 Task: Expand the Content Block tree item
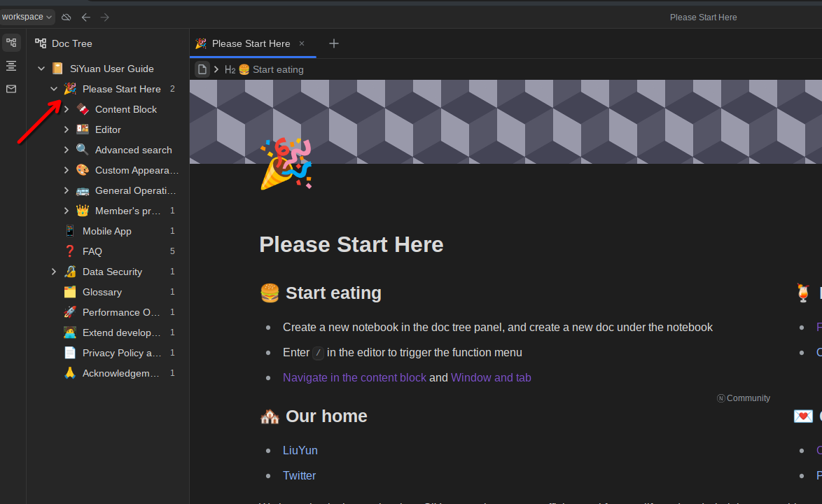pos(67,109)
